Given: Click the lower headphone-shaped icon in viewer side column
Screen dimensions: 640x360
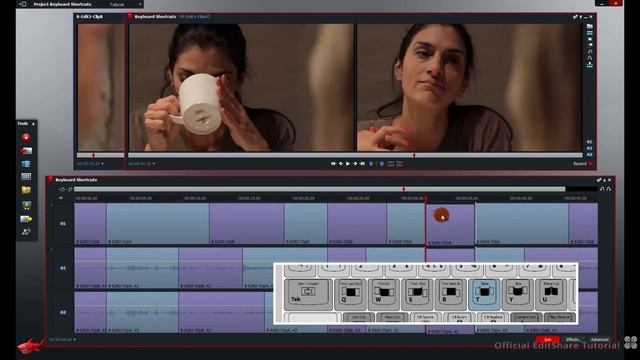Looking at the screenshot, I should click(x=589, y=58).
